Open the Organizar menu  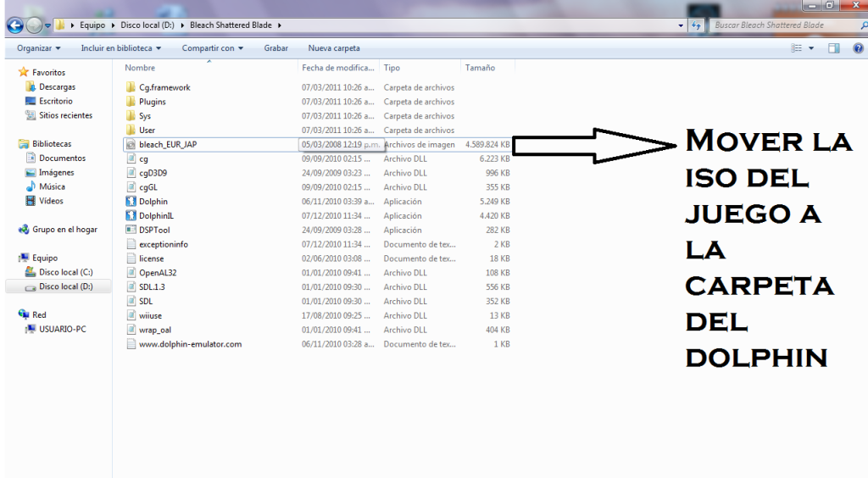click(x=39, y=48)
